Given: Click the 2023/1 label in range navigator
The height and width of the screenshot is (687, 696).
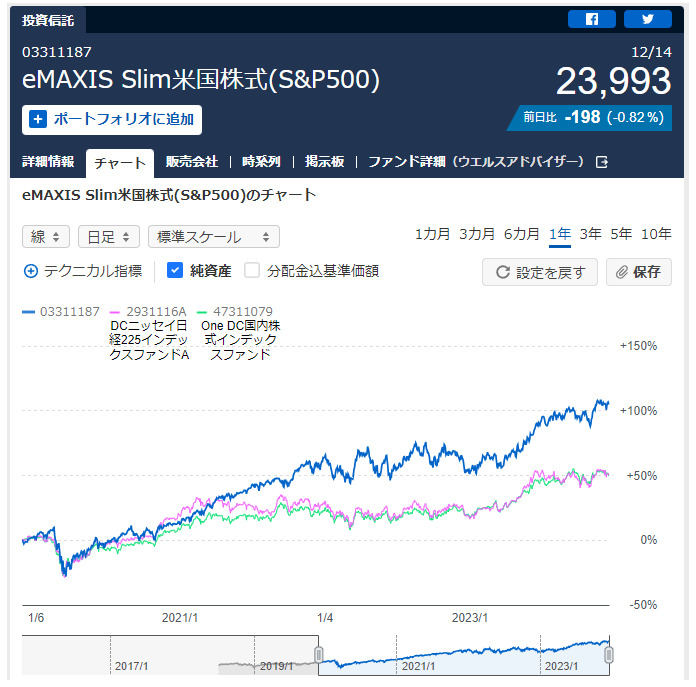Looking at the screenshot, I should coord(562,666).
